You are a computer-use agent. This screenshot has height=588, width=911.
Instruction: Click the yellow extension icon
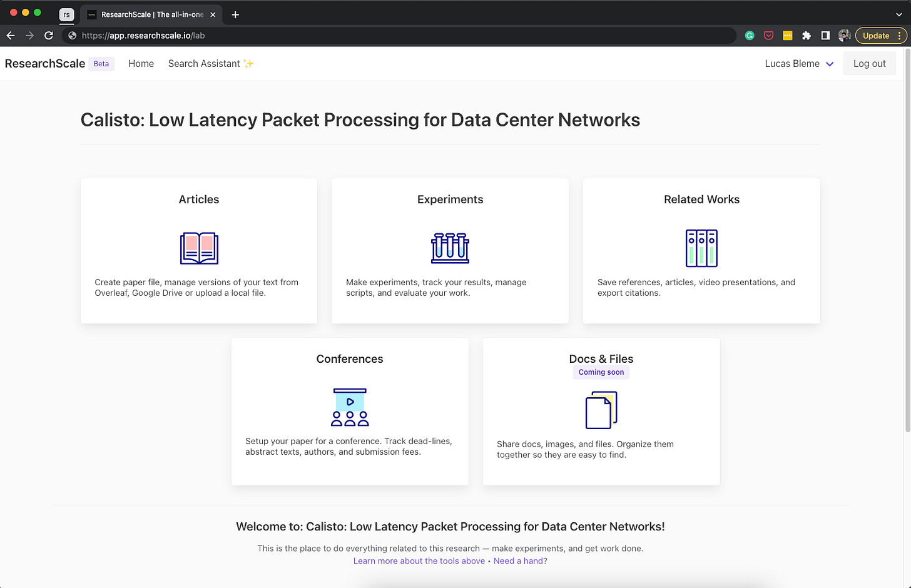point(788,36)
